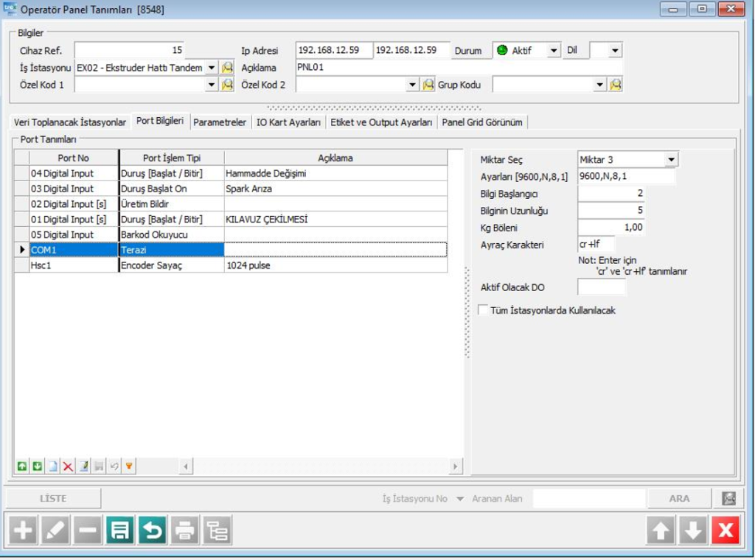
Task: Click the orange filter icon under the grid
Action: (x=128, y=466)
